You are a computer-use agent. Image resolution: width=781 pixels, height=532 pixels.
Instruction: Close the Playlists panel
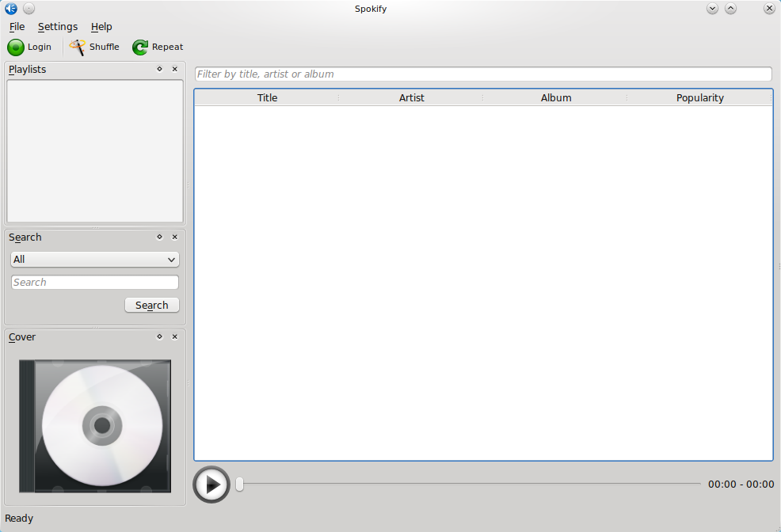(x=175, y=69)
